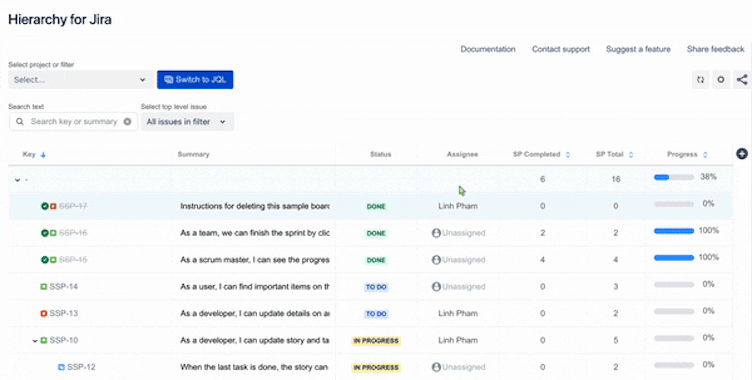Clear search text with X icon
Image resolution: width=752 pixels, height=380 pixels.
point(127,122)
